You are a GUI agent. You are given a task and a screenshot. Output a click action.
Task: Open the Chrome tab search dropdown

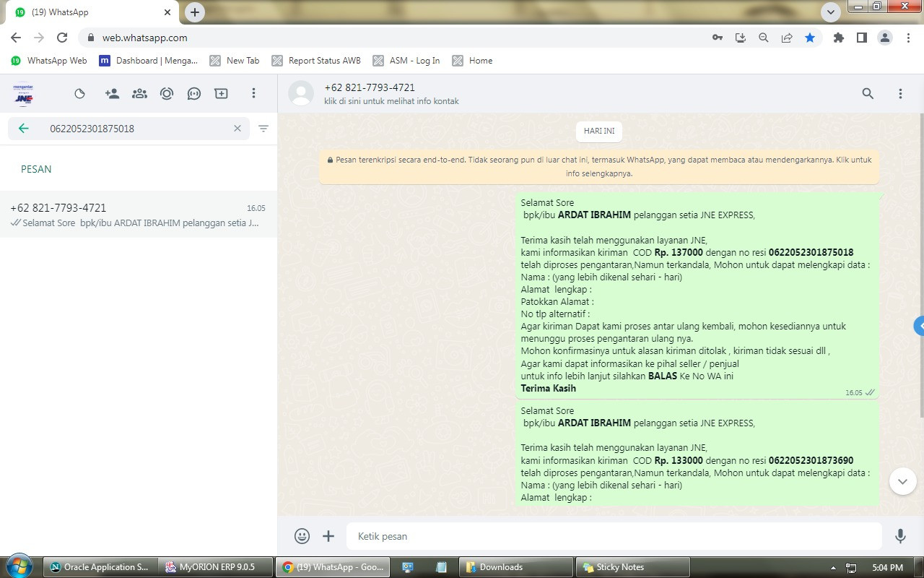[831, 12]
